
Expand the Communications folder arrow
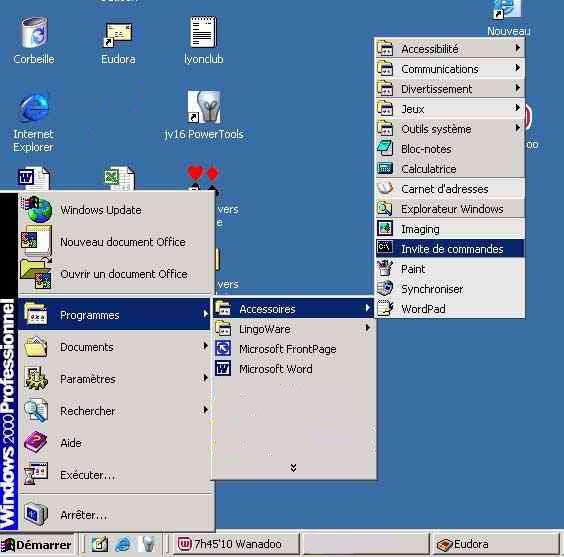(518, 68)
